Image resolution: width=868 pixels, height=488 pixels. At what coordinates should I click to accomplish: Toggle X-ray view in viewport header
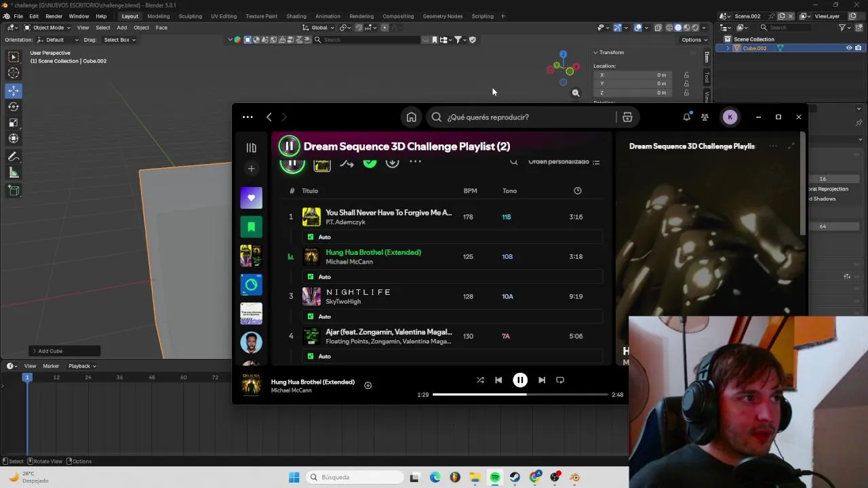[x=658, y=28]
